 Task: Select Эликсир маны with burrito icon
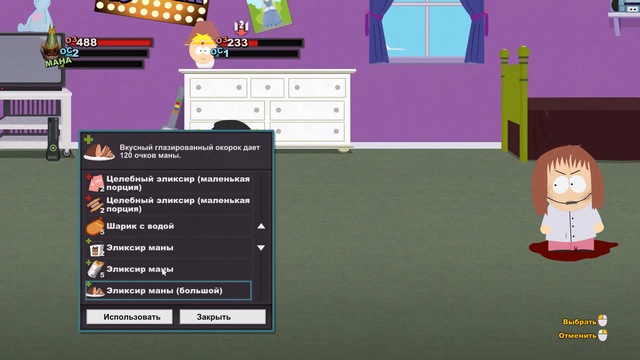[x=168, y=269]
